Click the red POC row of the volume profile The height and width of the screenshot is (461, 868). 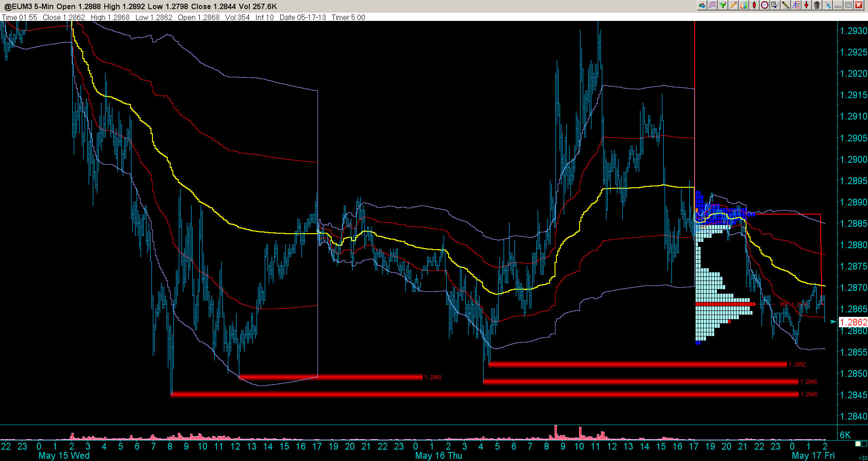click(x=725, y=304)
